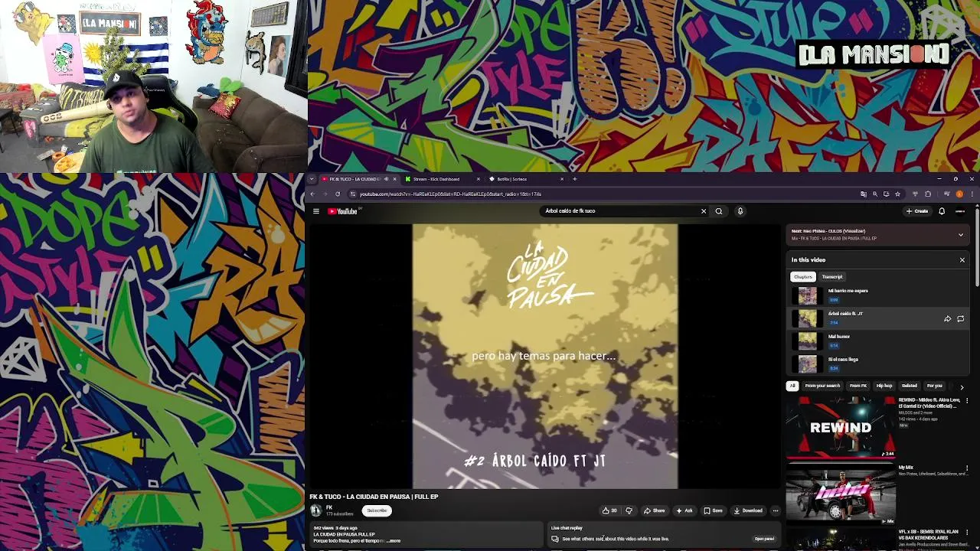Click the search magnifier button
The image size is (980, 551).
click(719, 211)
